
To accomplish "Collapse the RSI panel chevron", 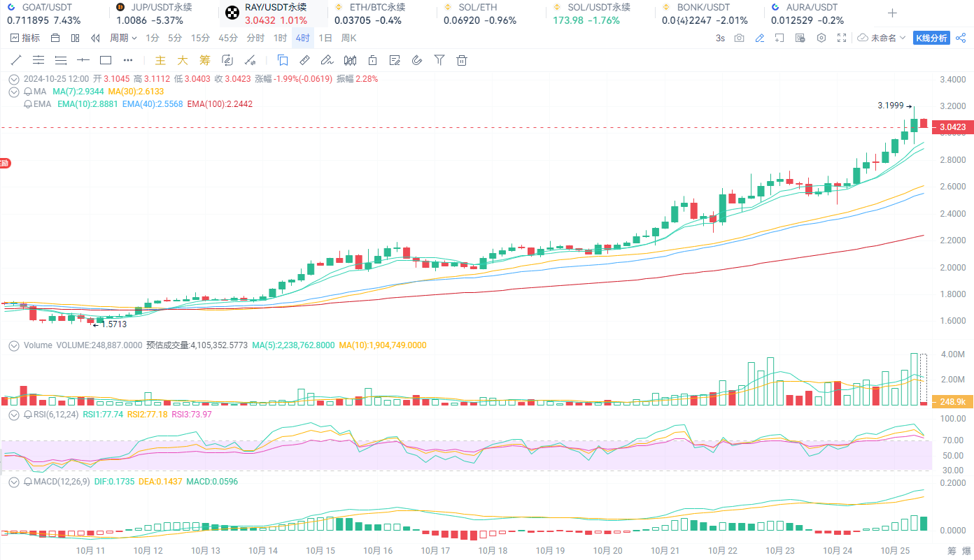I will [13, 415].
